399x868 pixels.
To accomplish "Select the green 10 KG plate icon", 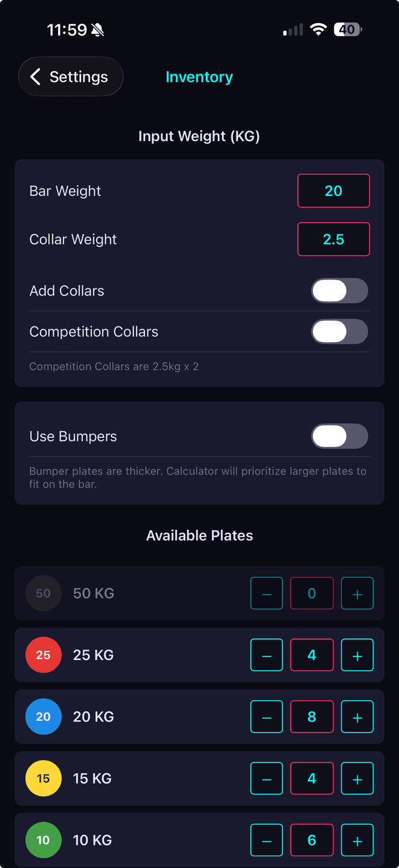I will [43, 840].
